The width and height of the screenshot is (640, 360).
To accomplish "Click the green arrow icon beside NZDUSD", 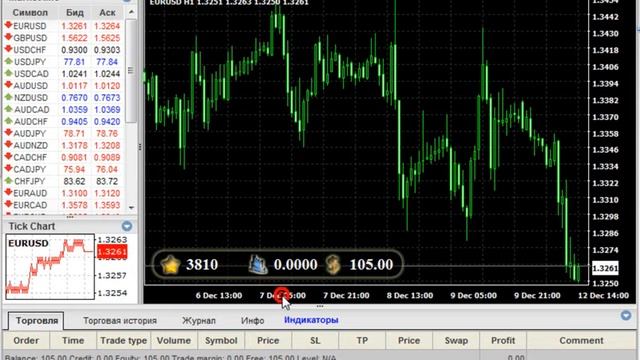I will pos(8,97).
